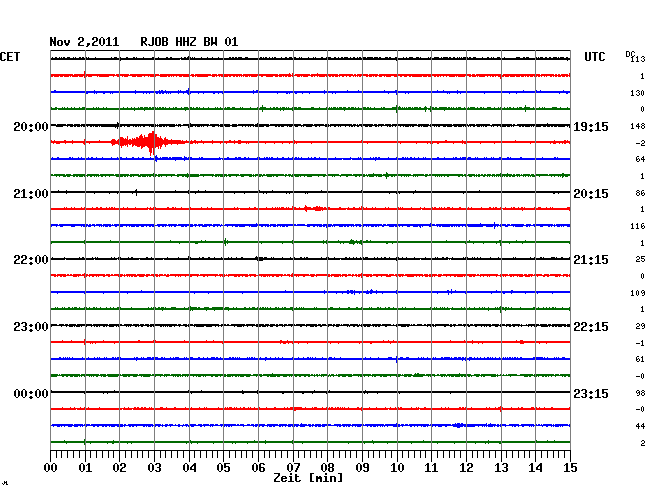Select the 23:00 CET time label
Image resolution: width=650 pixels, height=494 pixels.
(31, 327)
